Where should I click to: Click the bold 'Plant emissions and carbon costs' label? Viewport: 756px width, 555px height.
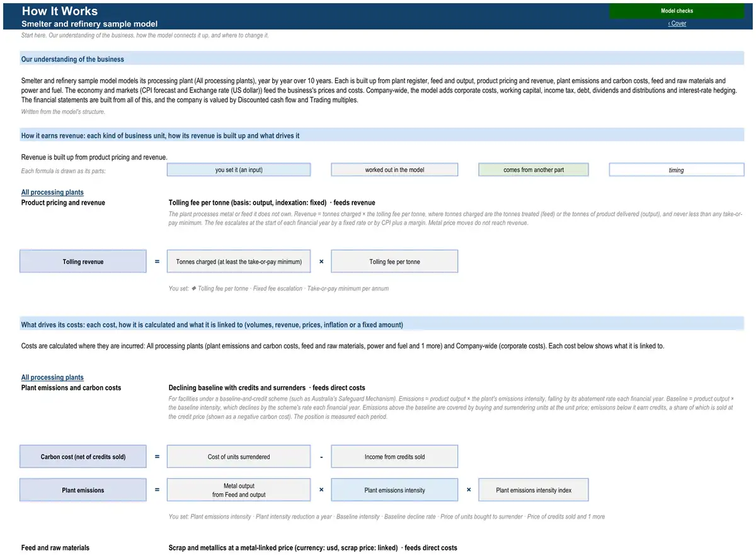(x=71, y=388)
